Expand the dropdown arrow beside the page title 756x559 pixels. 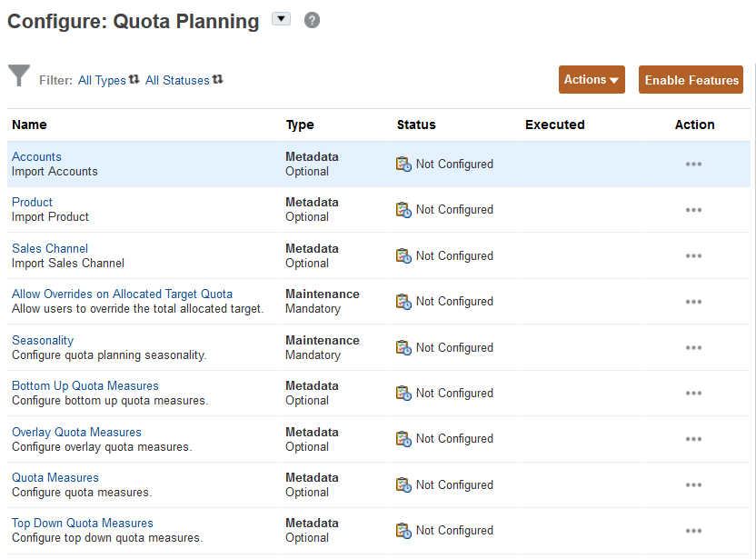[x=283, y=17]
